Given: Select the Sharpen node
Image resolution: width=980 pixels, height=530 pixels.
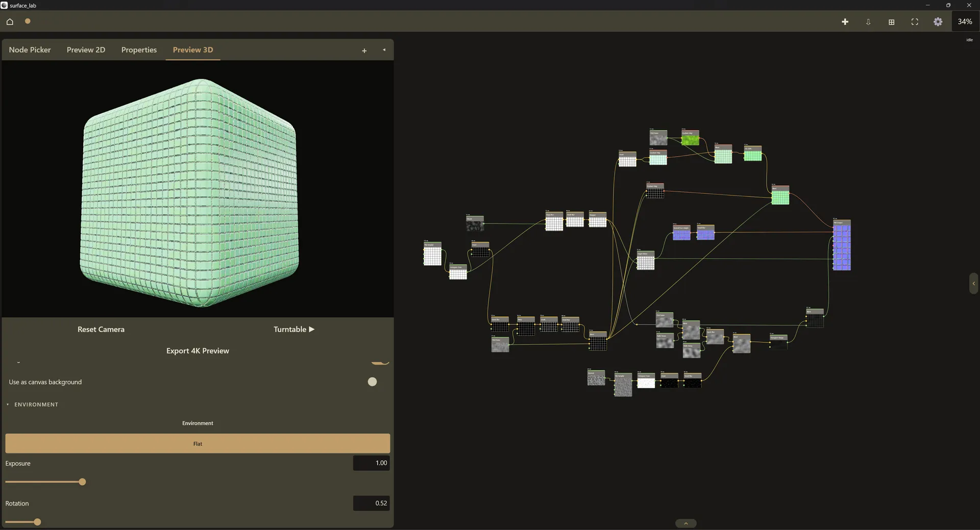Looking at the screenshot, I should (597, 220).
